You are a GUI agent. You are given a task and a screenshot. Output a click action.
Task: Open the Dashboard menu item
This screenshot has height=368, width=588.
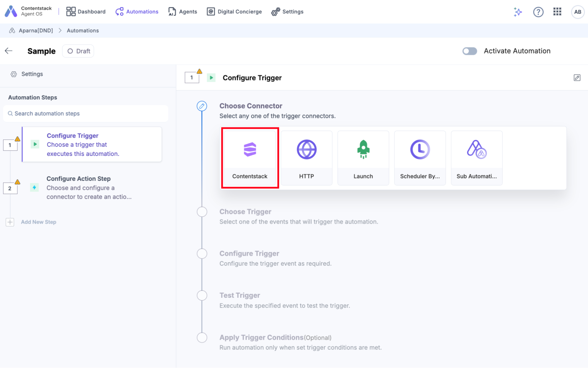point(86,11)
